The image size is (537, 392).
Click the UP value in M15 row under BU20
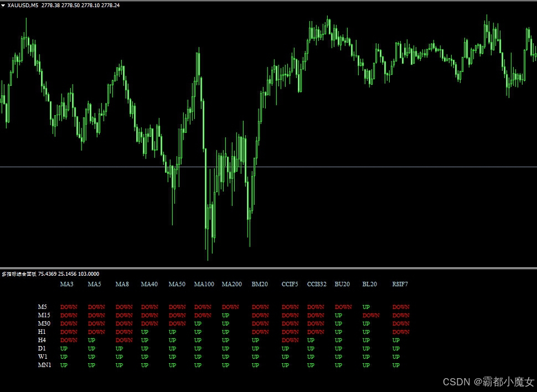pos(338,315)
